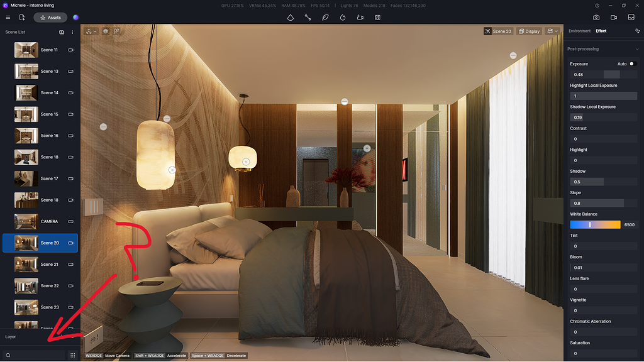Select the vegetation Brush tool

[x=325, y=18]
